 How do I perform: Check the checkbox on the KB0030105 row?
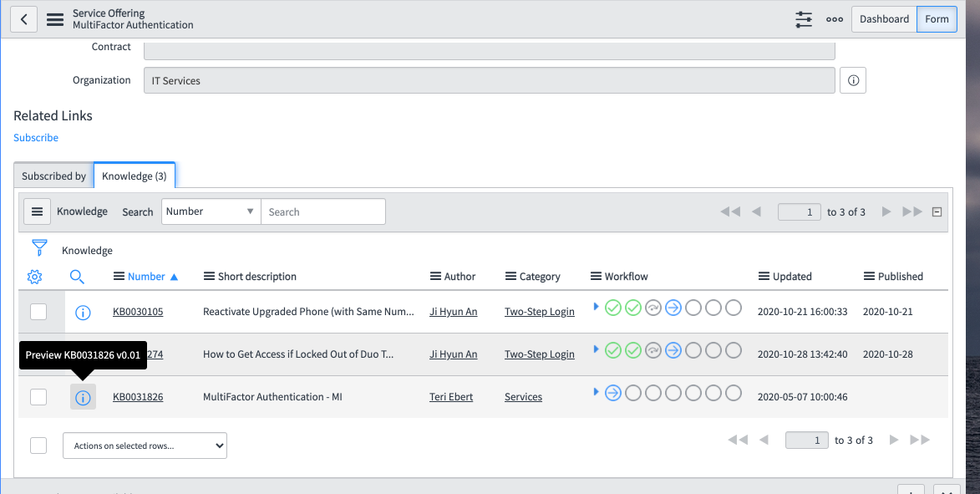(x=38, y=310)
